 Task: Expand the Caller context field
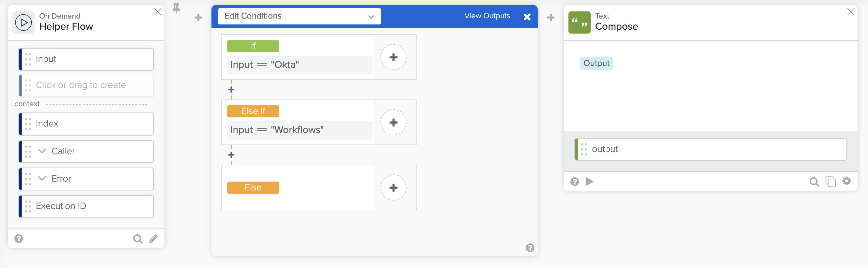tap(42, 151)
